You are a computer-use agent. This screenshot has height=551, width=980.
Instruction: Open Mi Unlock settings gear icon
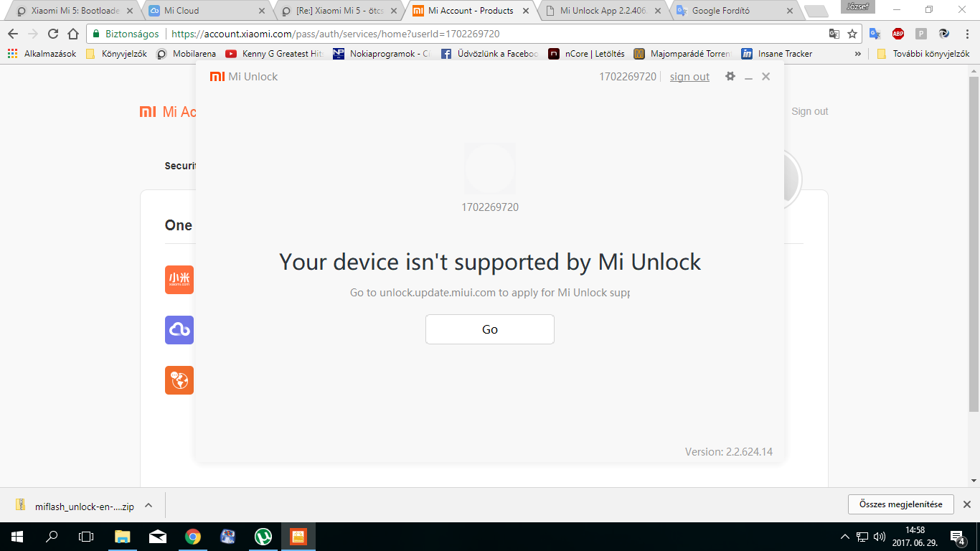(x=730, y=76)
